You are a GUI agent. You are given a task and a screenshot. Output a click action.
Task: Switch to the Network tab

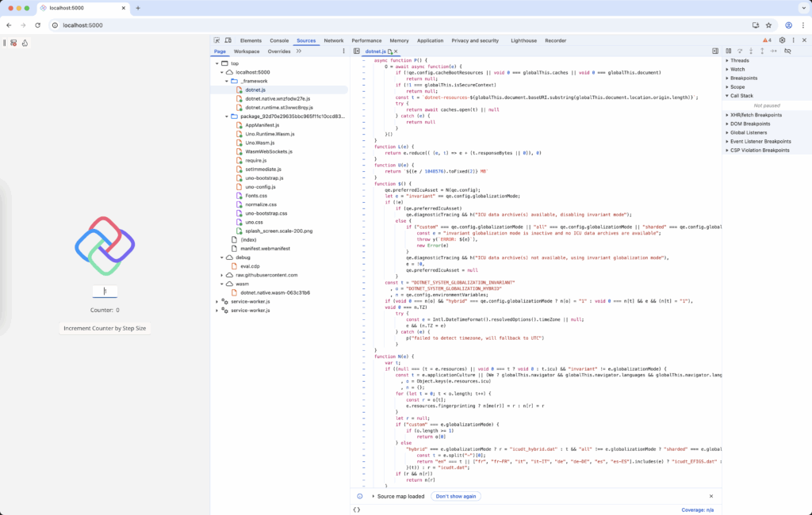click(333, 40)
